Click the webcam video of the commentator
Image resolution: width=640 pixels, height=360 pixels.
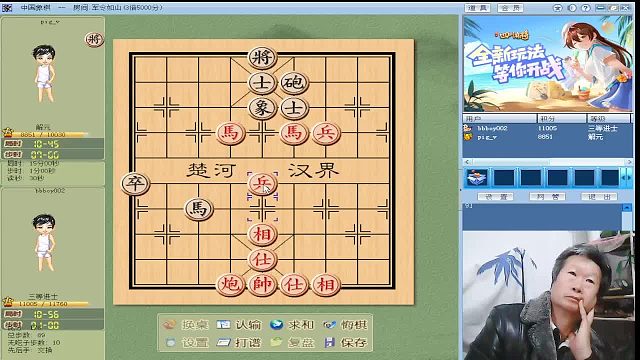548,296
